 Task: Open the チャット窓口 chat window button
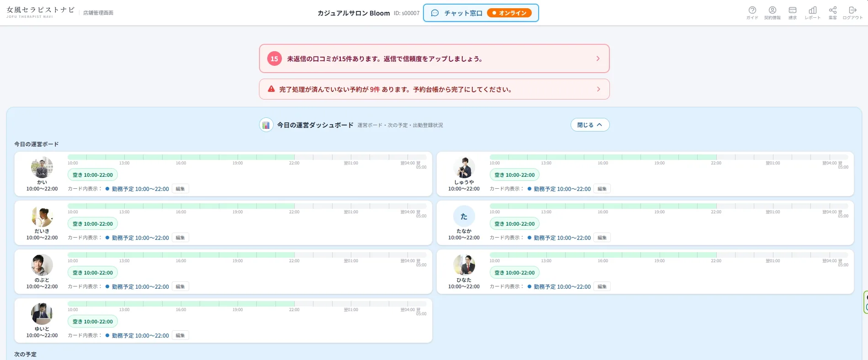click(x=481, y=13)
